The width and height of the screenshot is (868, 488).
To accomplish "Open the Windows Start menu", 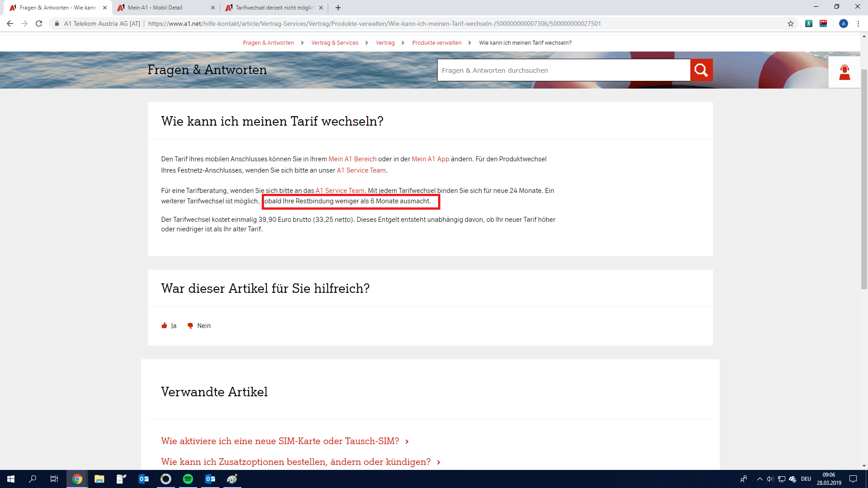I will [x=11, y=479].
